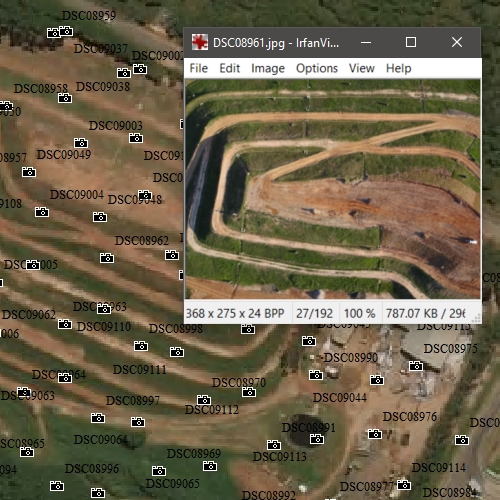Click the resize grip in IrfanView status bar
This screenshot has width=500, height=500.
pos(477,319)
